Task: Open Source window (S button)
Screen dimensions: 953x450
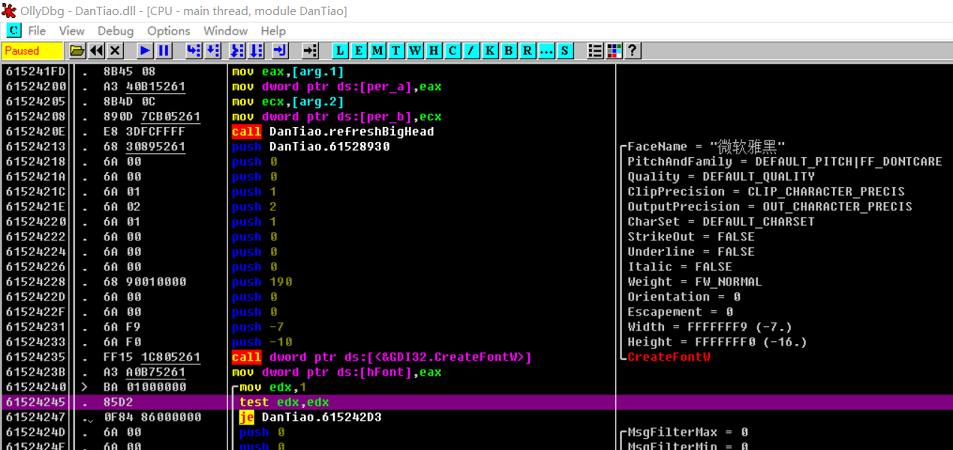Action: [566, 50]
